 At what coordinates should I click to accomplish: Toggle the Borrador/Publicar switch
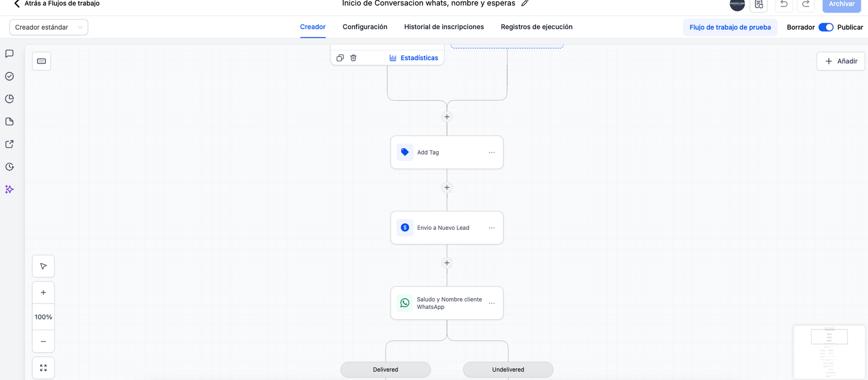(826, 27)
